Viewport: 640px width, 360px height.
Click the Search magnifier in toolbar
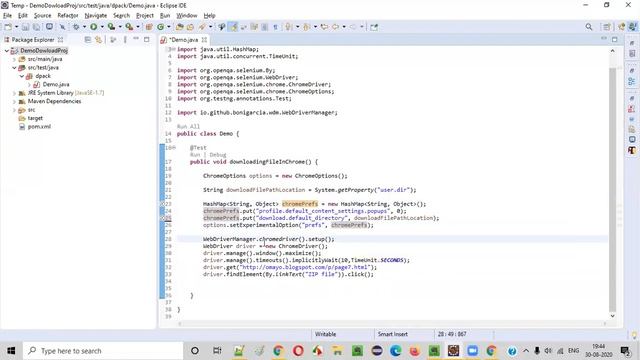click(x=589, y=27)
